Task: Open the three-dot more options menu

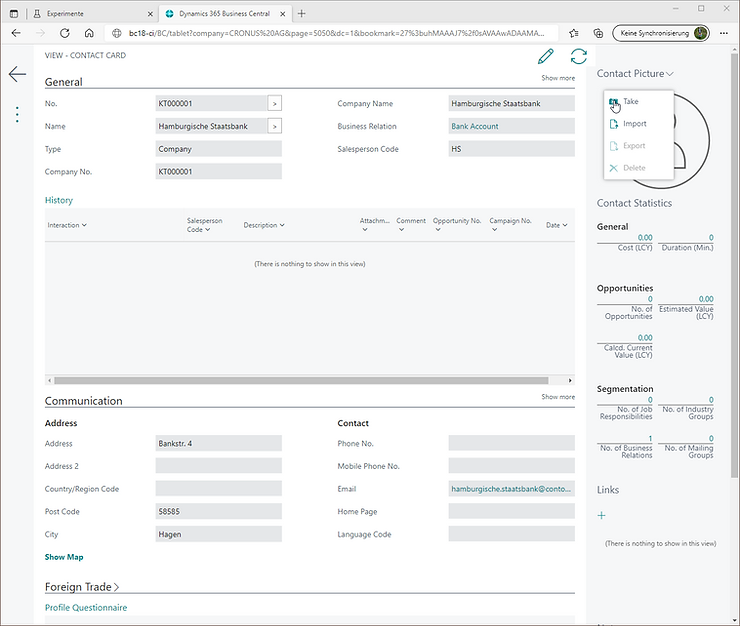Action: (x=17, y=114)
